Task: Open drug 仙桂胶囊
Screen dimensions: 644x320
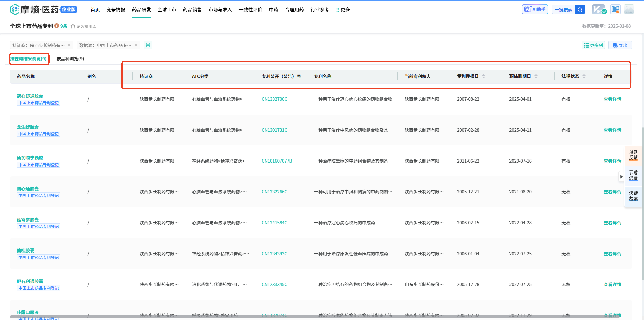Action: (x=25, y=250)
